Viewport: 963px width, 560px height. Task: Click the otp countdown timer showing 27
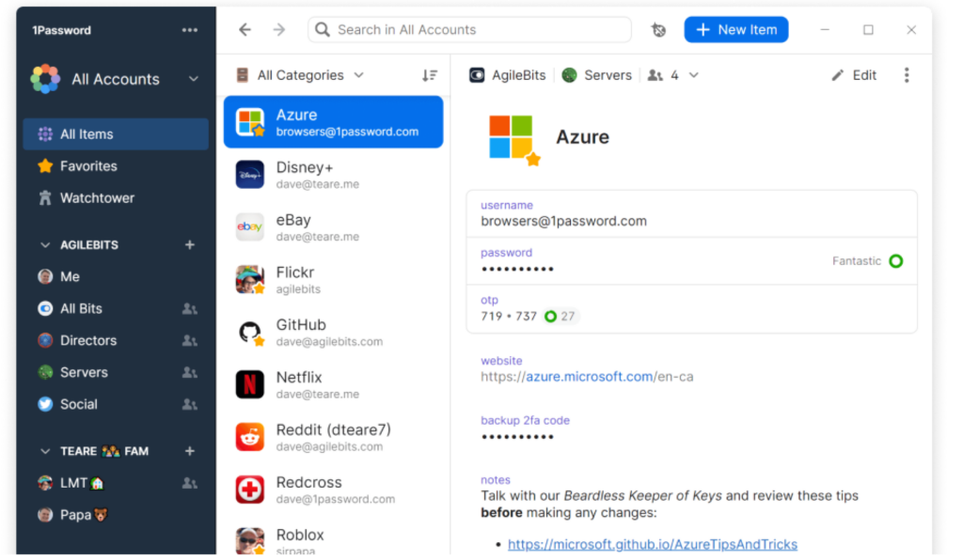(560, 317)
